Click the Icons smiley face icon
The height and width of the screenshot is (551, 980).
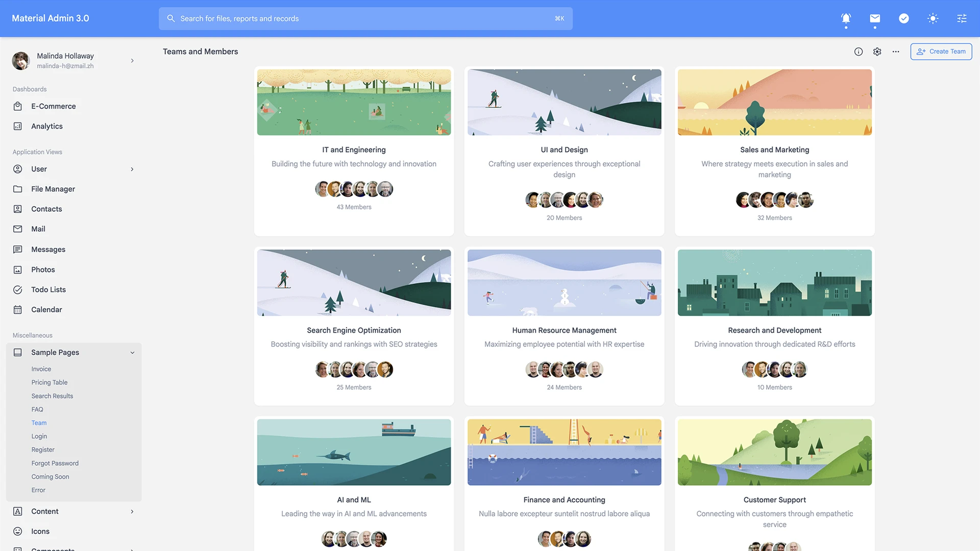[x=18, y=531]
